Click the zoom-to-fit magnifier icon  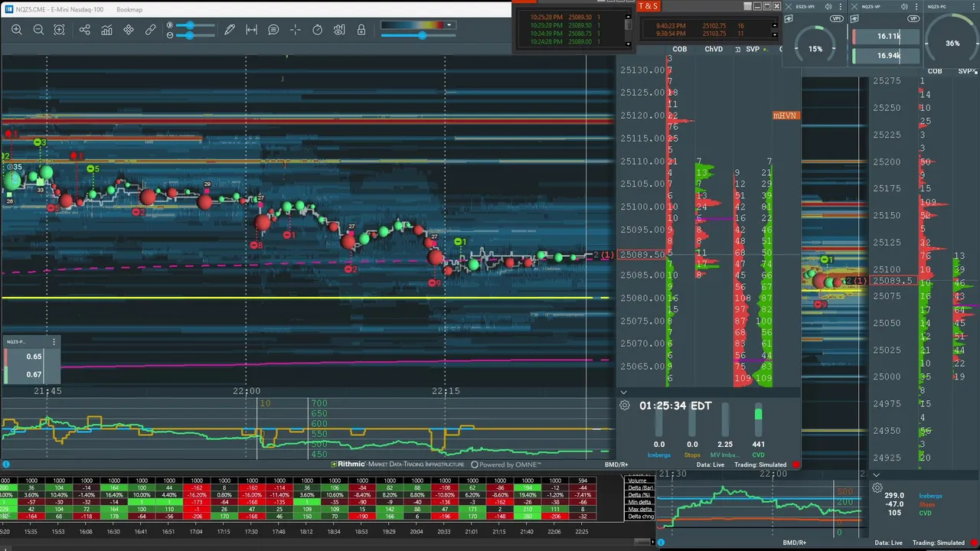click(60, 30)
